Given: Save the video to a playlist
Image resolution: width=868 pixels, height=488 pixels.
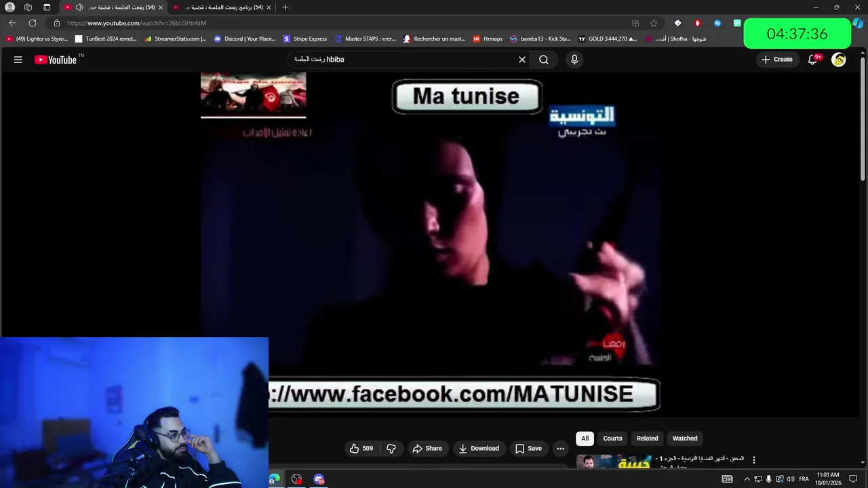Looking at the screenshot, I should click(x=528, y=448).
